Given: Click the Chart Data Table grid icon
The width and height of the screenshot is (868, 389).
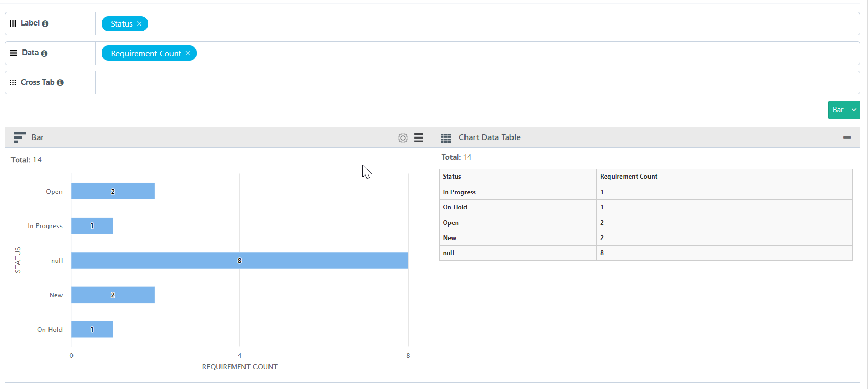Looking at the screenshot, I should pos(446,138).
